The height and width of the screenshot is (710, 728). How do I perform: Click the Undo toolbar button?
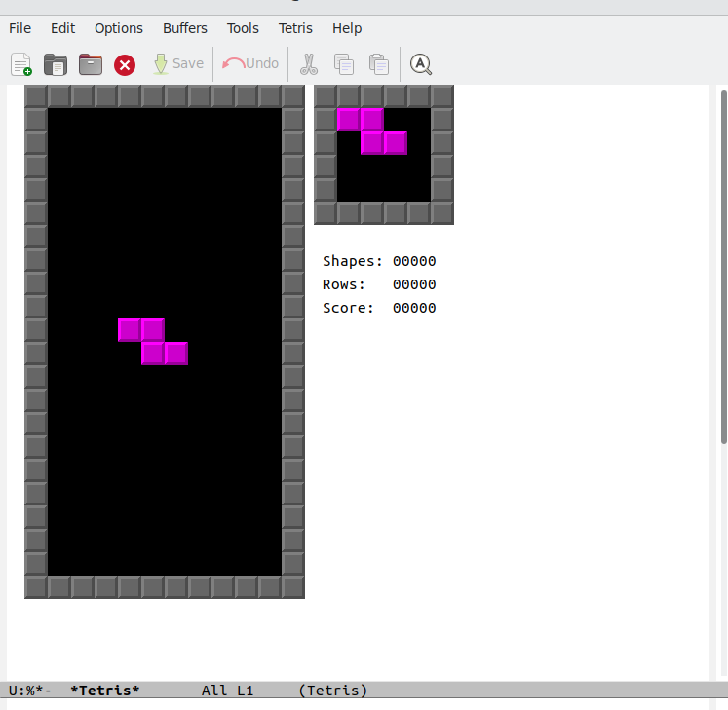pos(250,63)
